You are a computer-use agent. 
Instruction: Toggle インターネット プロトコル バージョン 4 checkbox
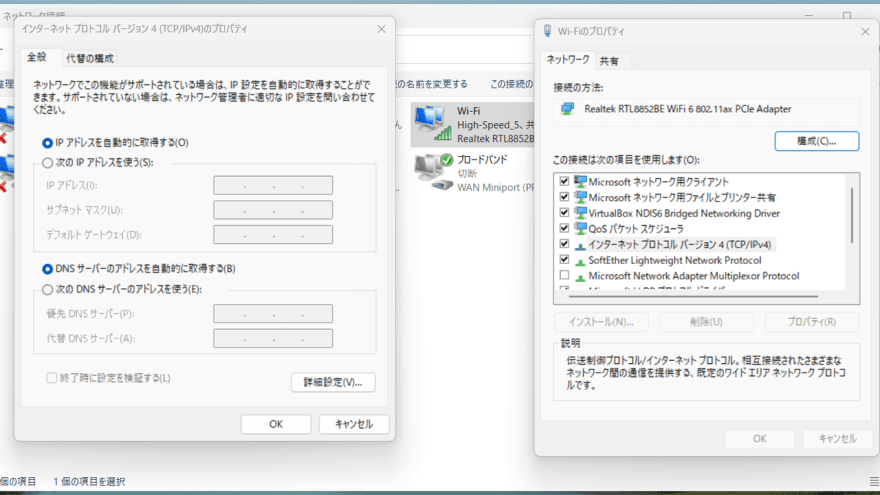point(564,244)
